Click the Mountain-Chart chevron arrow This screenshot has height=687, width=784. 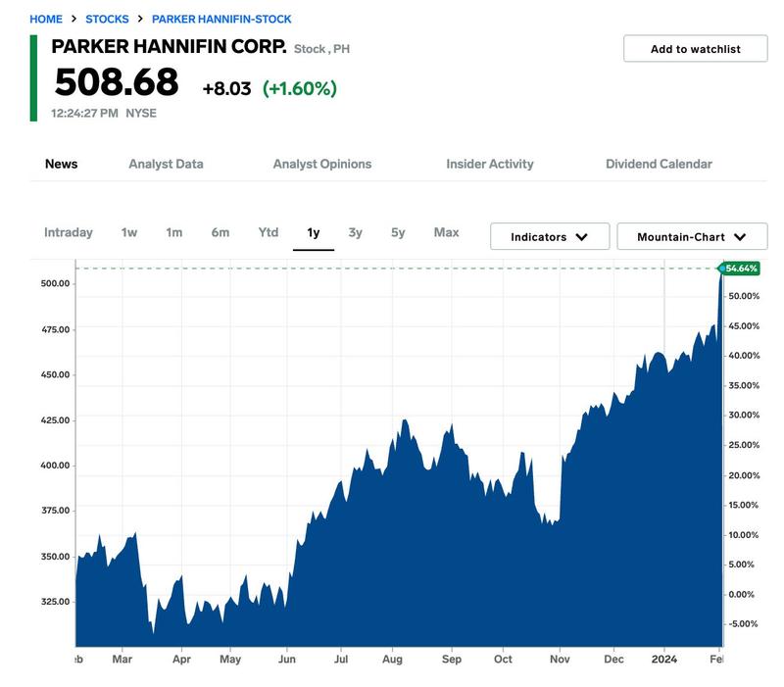point(740,237)
